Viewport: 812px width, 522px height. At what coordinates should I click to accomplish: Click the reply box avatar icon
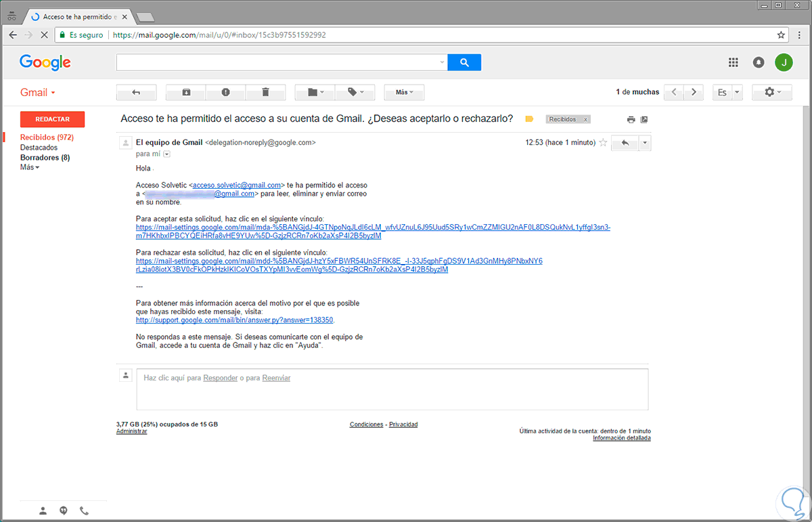(125, 375)
